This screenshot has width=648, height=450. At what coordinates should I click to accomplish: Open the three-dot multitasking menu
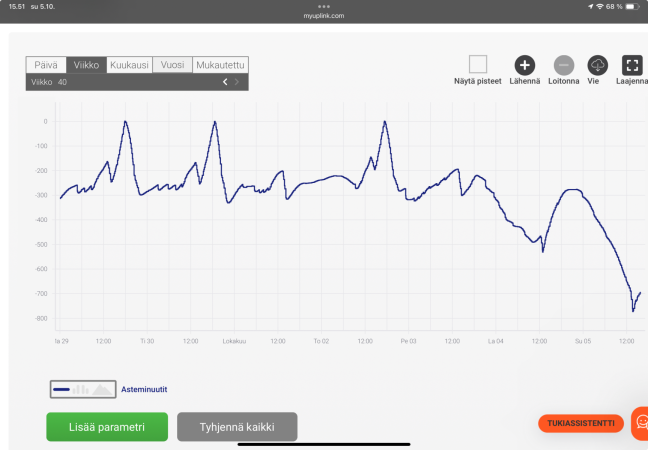(x=324, y=6)
